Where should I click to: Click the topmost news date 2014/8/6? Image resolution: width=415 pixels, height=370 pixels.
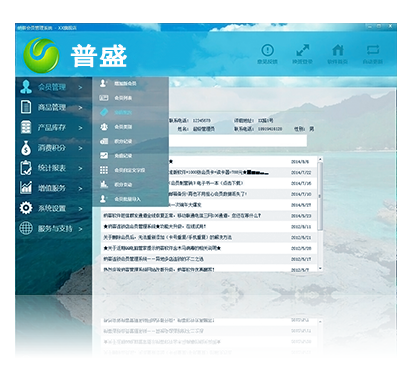300,162
